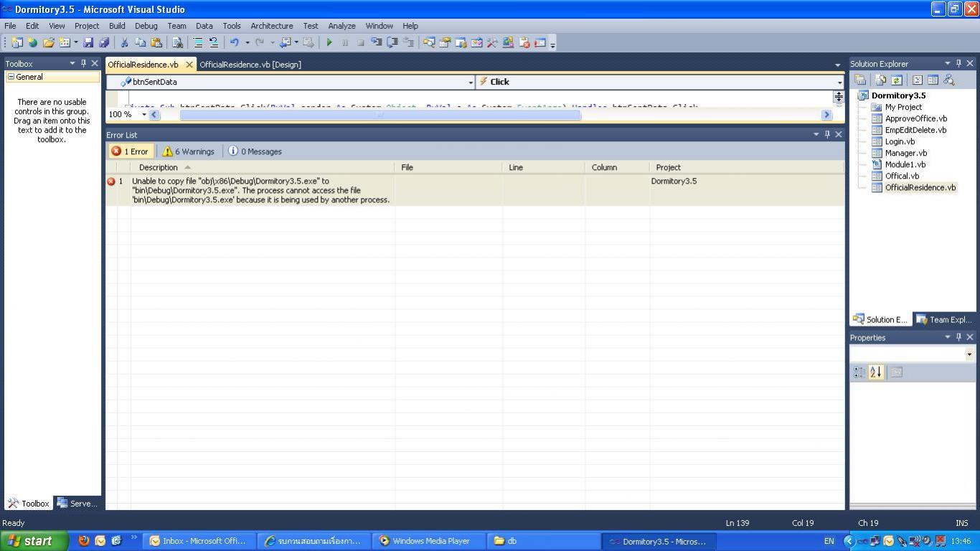The width and height of the screenshot is (980, 551).
Task: Open the Click event dropdown
Action: (839, 82)
